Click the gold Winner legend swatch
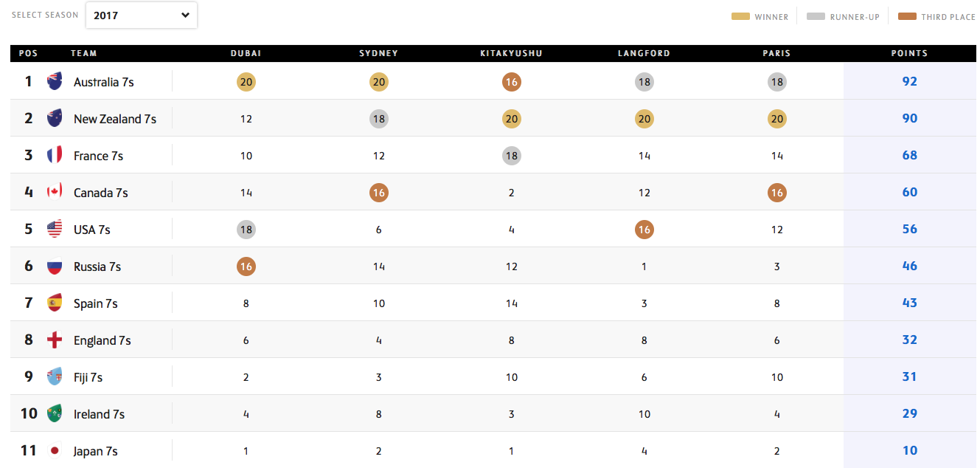The height and width of the screenshot is (468, 980). 740,16
